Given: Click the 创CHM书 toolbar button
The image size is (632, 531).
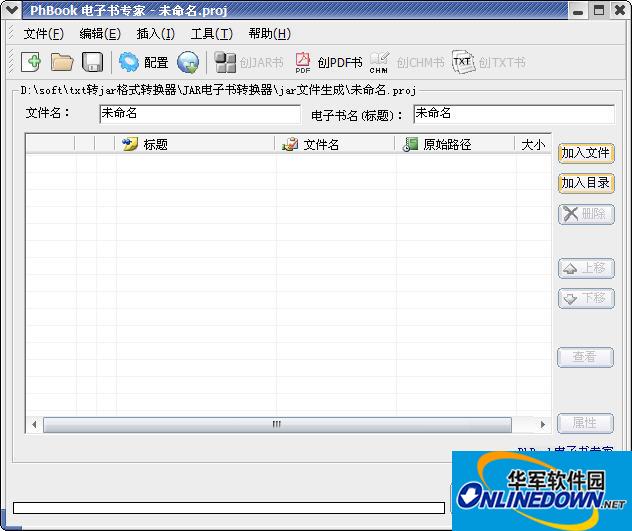Looking at the screenshot, I should coord(407,63).
